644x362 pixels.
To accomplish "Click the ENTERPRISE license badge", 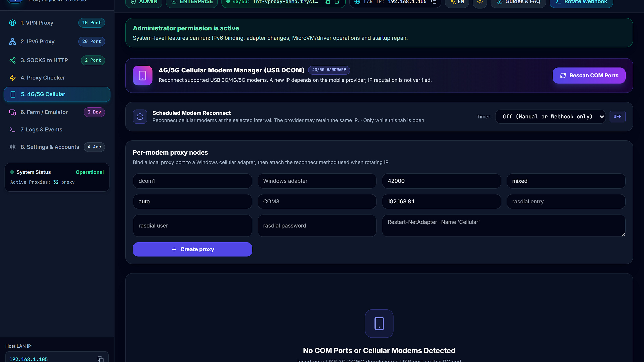I will pos(192,2).
